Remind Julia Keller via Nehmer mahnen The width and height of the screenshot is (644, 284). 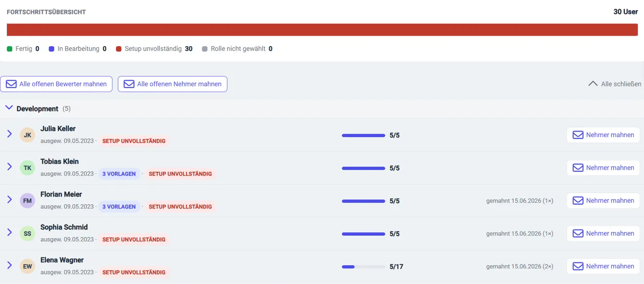click(x=603, y=135)
